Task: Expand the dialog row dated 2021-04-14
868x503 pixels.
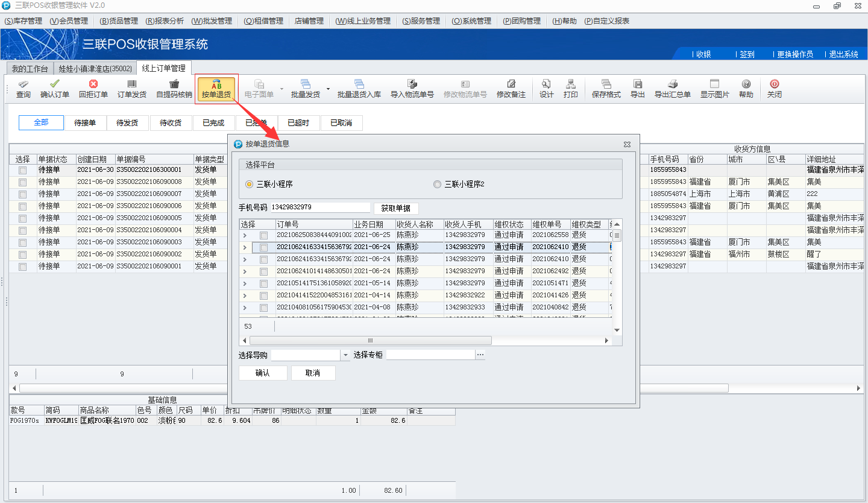Action: [245, 296]
